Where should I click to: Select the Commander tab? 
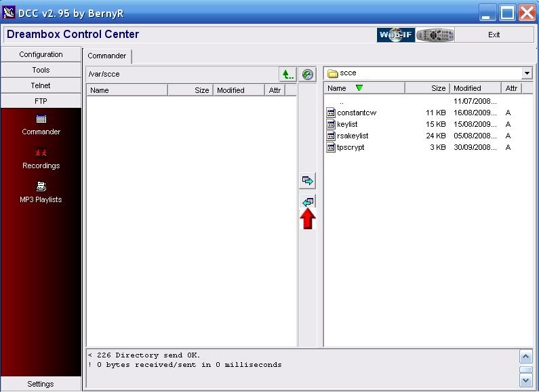tap(107, 56)
